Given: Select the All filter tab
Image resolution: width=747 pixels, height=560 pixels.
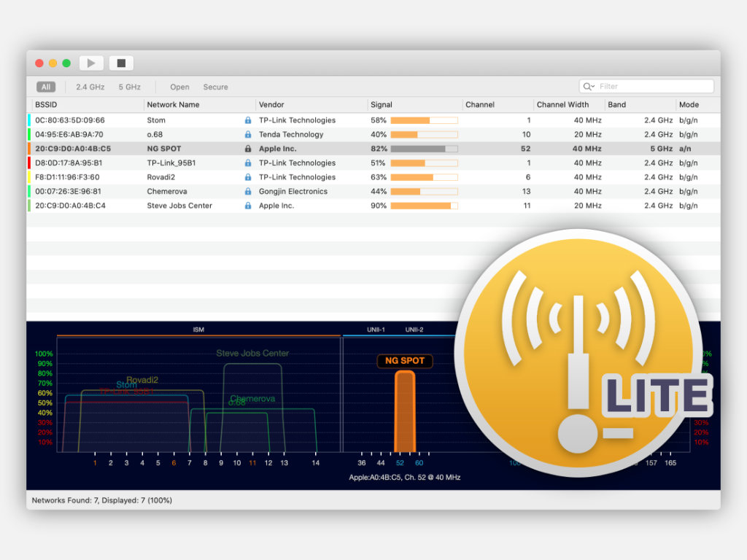Looking at the screenshot, I should click(46, 87).
